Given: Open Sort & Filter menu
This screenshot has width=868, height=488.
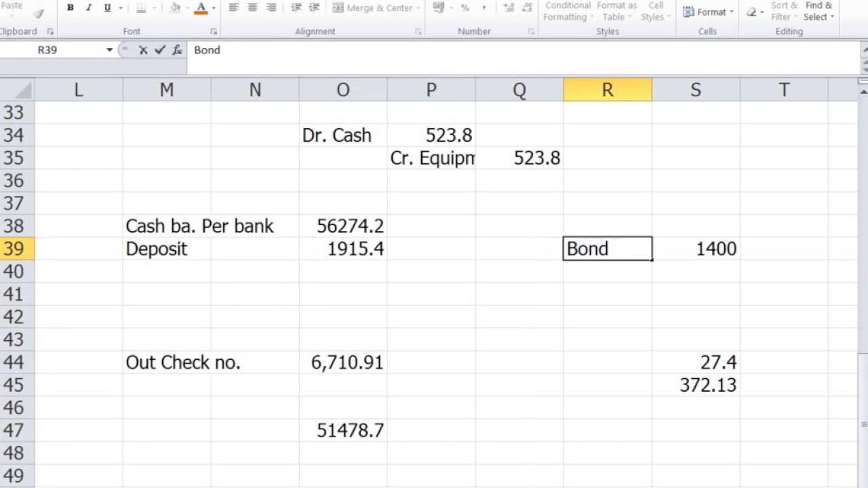Looking at the screenshot, I should 784,11.
